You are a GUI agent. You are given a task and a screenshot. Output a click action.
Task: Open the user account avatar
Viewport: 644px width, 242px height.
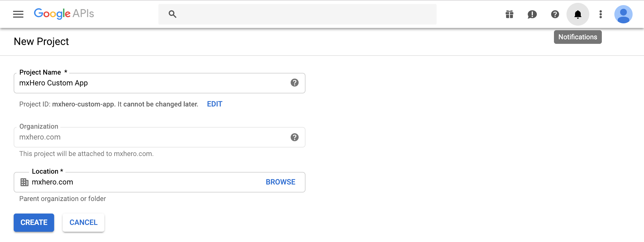(x=623, y=14)
